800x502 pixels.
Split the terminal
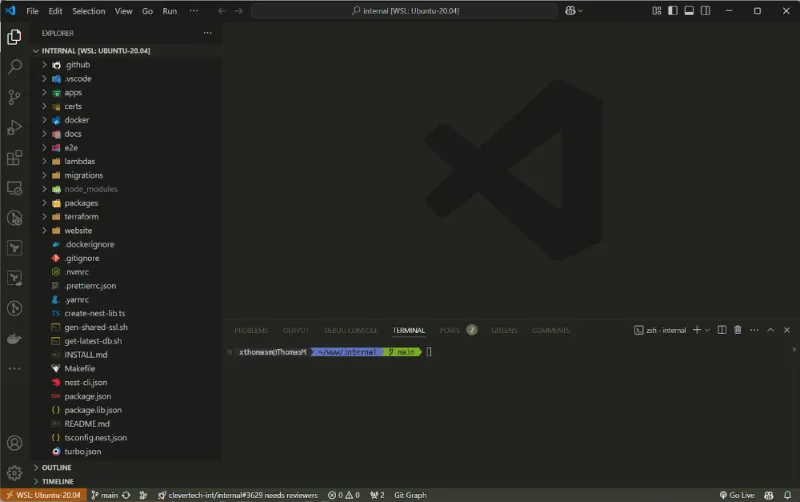click(722, 330)
